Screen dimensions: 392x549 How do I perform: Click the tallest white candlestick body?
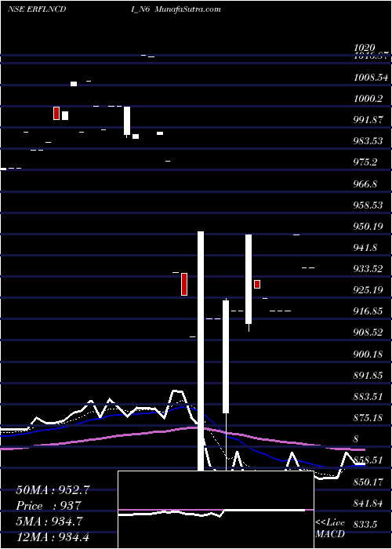(201, 351)
